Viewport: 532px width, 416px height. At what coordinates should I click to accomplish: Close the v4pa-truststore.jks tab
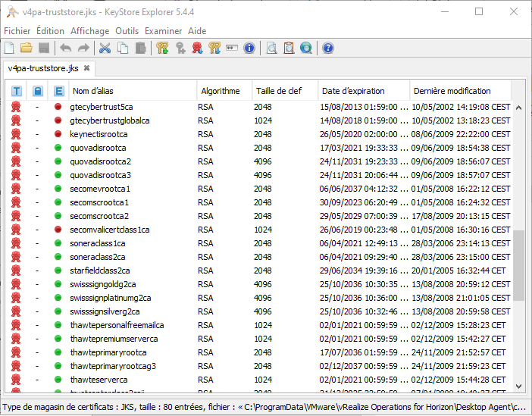pyautogui.click(x=87, y=68)
